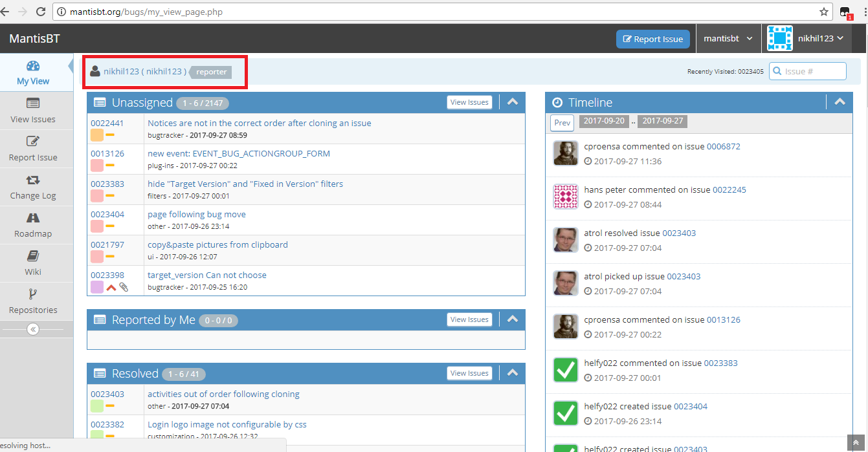Click cproensa avatar for issue 0006872 comment

[x=566, y=153]
